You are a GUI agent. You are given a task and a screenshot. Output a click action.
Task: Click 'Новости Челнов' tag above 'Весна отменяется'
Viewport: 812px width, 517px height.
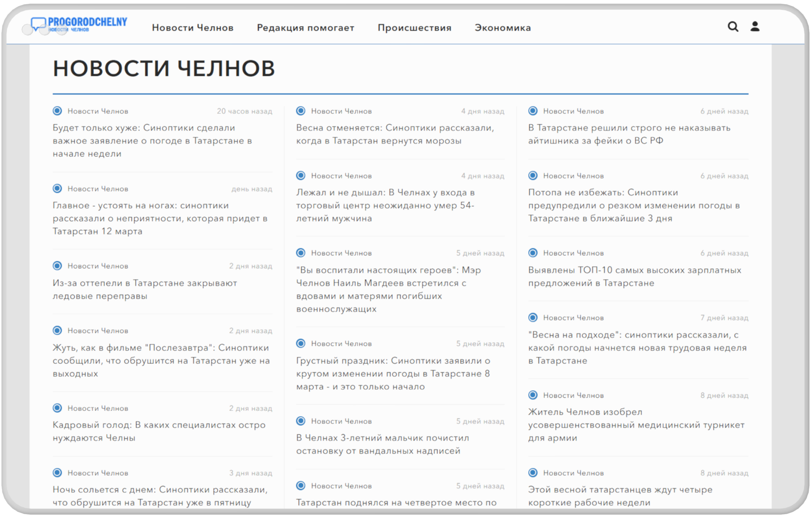pos(341,111)
